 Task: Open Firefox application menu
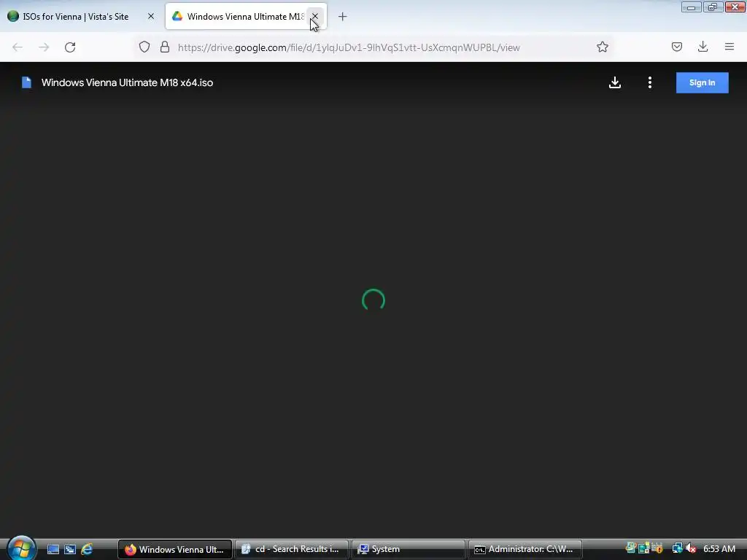click(x=729, y=47)
